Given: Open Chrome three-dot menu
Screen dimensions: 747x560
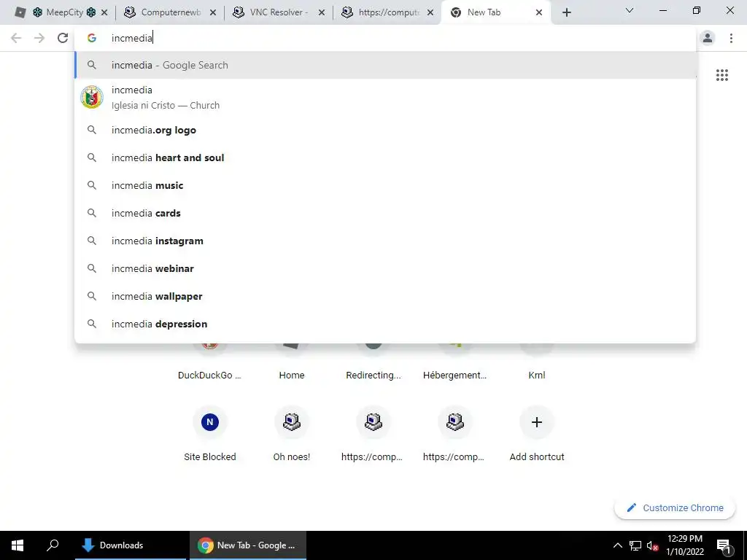Looking at the screenshot, I should coord(731,38).
